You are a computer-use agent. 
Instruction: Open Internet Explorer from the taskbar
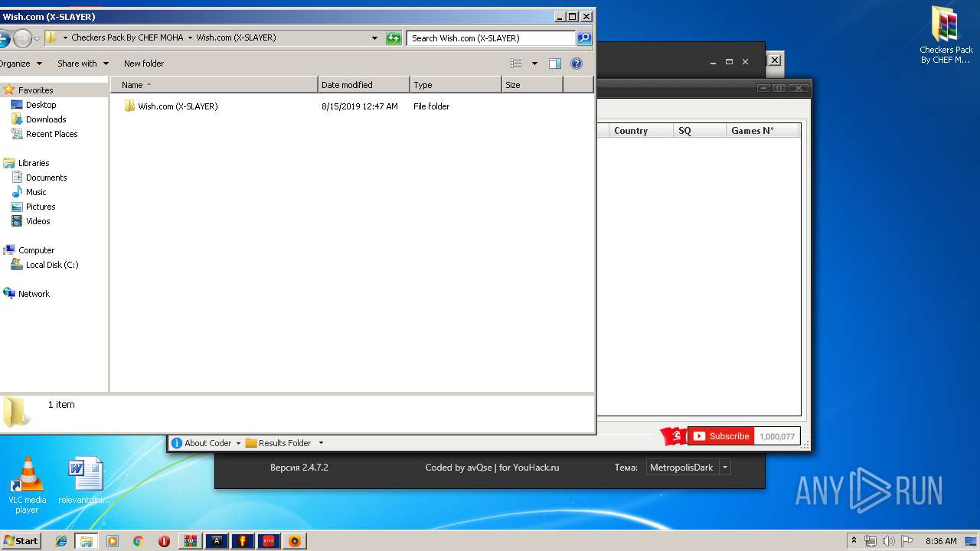click(61, 541)
